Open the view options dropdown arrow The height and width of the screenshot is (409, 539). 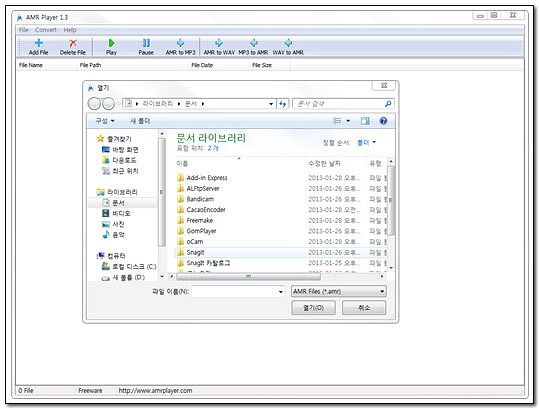point(348,121)
